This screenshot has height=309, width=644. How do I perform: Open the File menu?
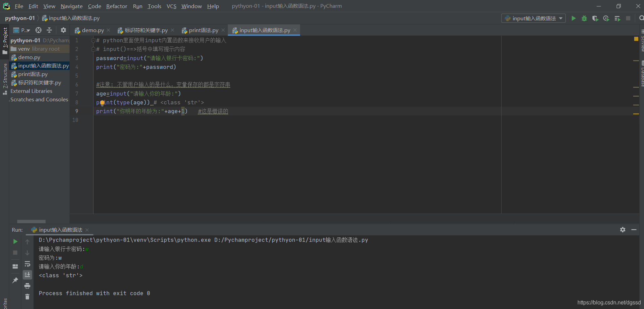click(x=19, y=6)
